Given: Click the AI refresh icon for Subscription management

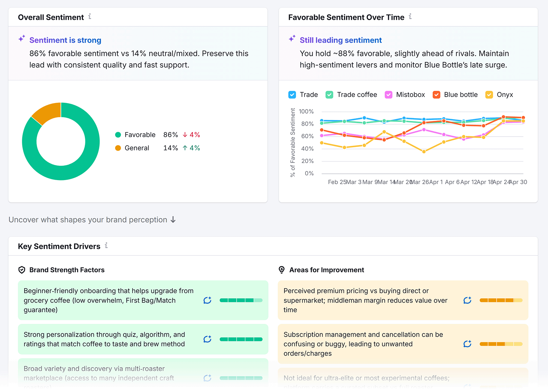Looking at the screenshot, I should click(x=468, y=344).
